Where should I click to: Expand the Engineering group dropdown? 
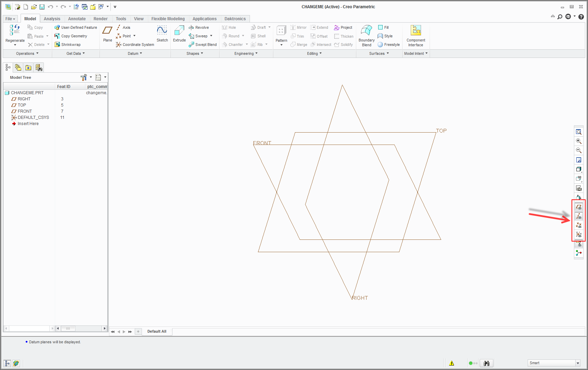click(246, 53)
